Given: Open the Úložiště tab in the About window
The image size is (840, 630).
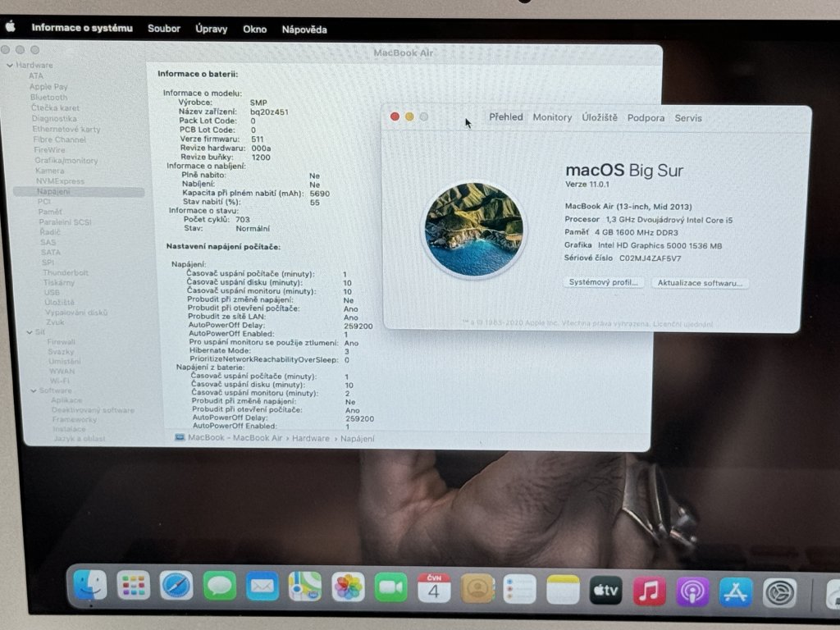Looking at the screenshot, I should click(x=600, y=117).
